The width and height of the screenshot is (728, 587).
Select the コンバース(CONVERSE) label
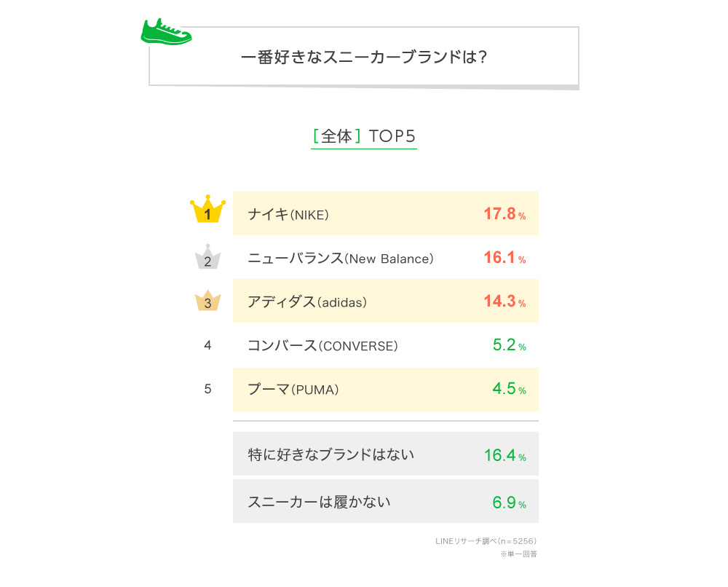point(323,346)
